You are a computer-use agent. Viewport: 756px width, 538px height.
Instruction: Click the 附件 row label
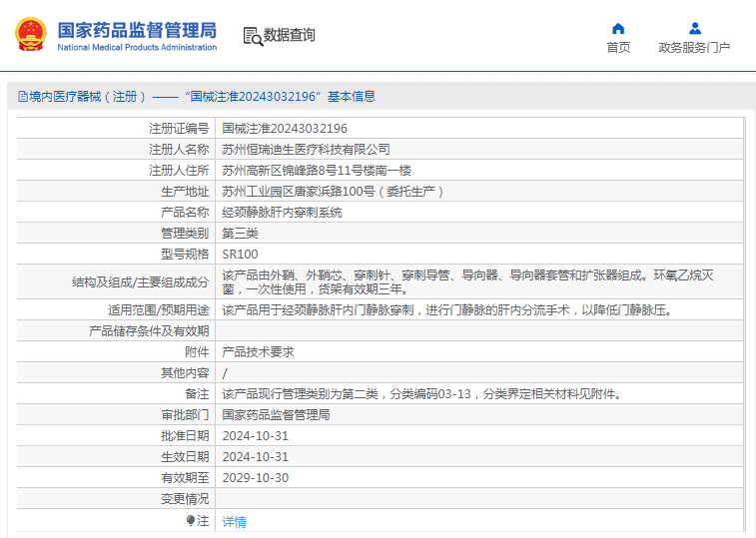(x=197, y=352)
